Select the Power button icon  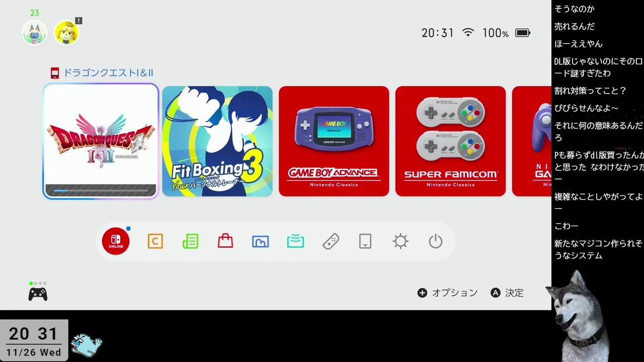click(x=436, y=241)
